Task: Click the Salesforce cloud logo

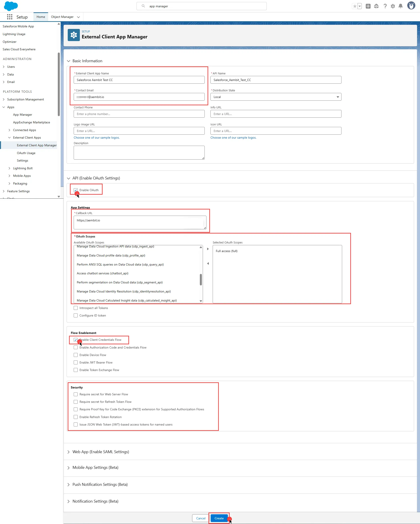Action: coord(11,6)
